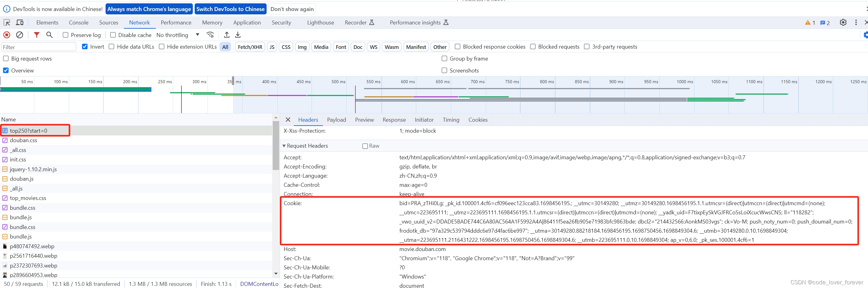
Task: Open the Lighthouse tab
Action: [x=320, y=23]
